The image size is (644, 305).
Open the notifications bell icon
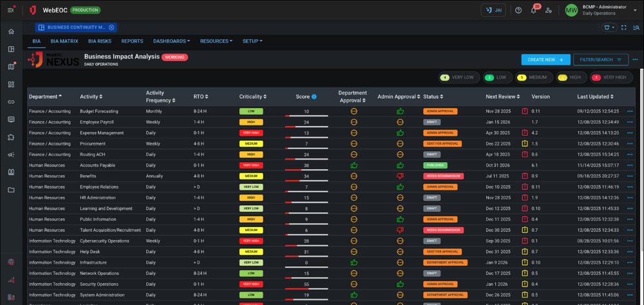[533, 10]
